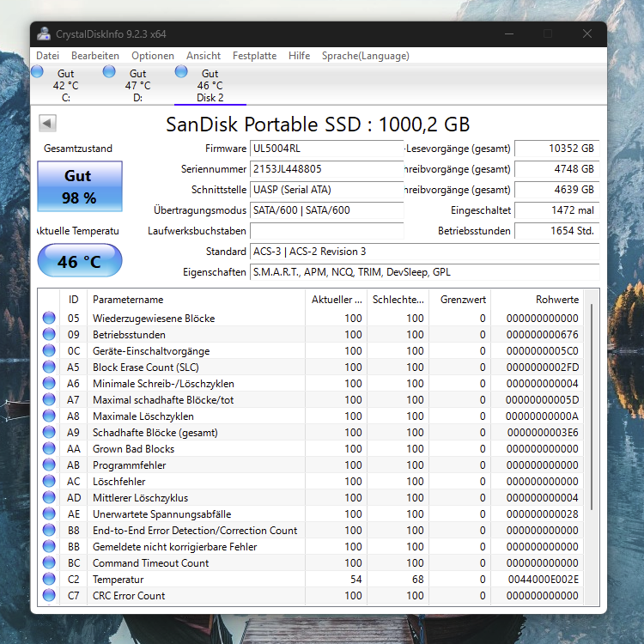This screenshot has height=644, width=644.
Task: Click the Temperatur worst value 68
Action: click(417, 580)
